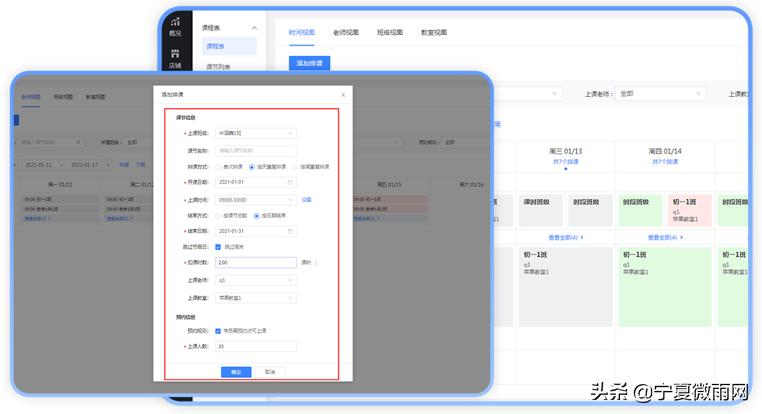762x414 pixels.
Task: Focus the 上课人数 30 input
Action: click(x=256, y=346)
